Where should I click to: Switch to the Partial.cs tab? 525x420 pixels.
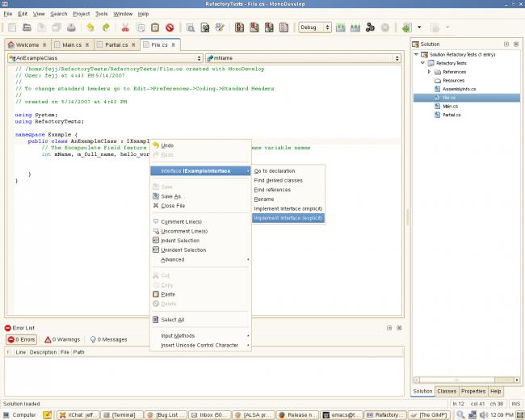point(116,45)
